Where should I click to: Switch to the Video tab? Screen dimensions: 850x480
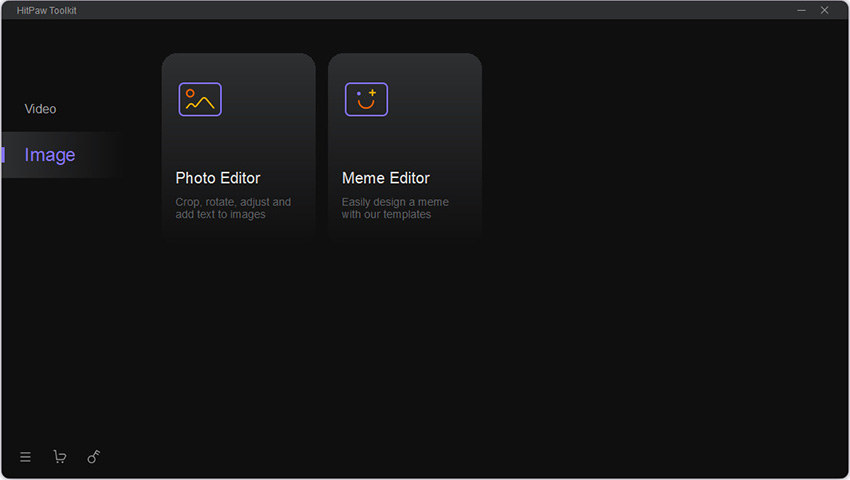point(40,109)
